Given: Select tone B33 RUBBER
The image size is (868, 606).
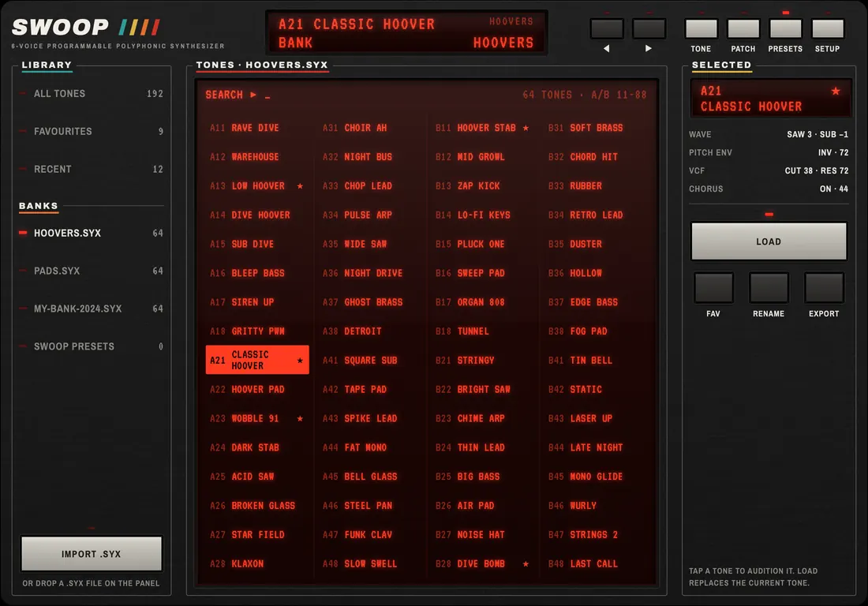Looking at the screenshot, I should (596, 186).
